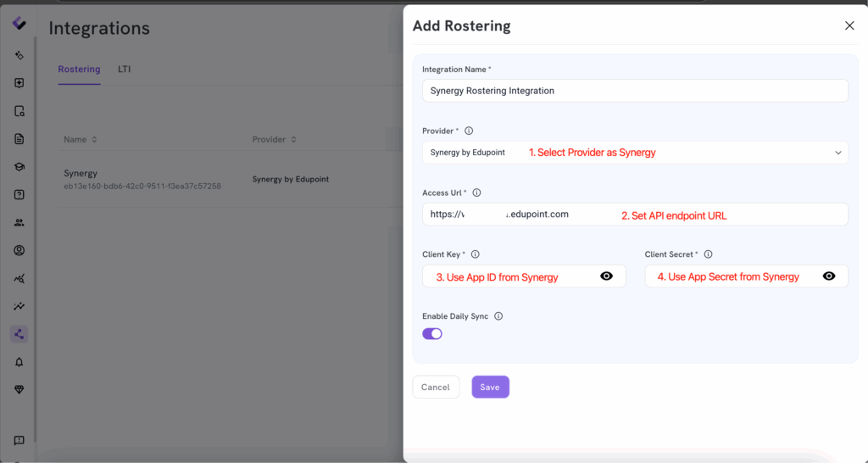The image size is (868, 463).
Task: Click the info icon next to Provider
Action: pyautogui.click(x=469, y=131)
